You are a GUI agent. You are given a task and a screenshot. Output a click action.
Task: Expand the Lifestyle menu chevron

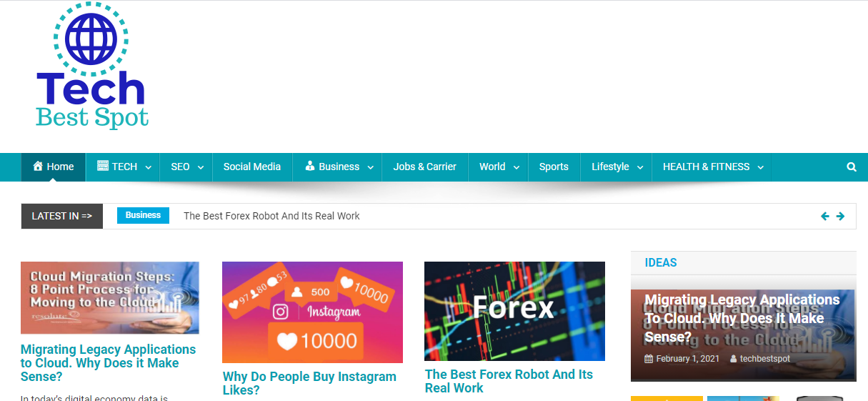click(640, 167)
